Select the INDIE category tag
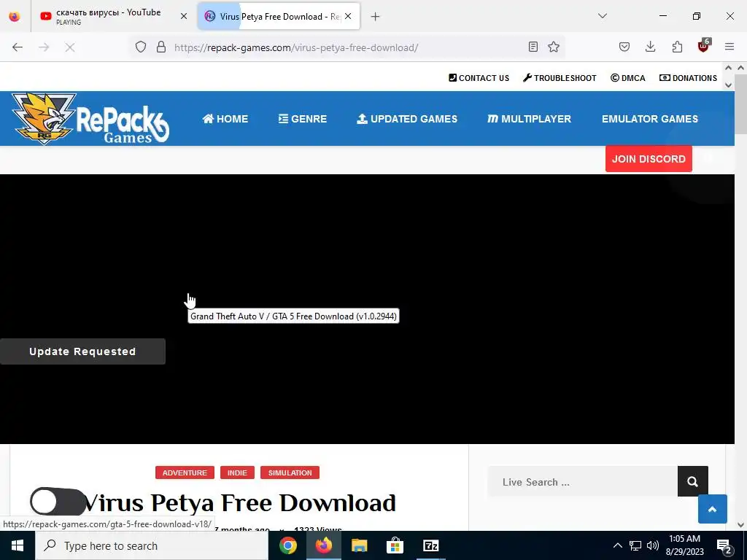Viewport: 747px width, 560px height. 237,472
